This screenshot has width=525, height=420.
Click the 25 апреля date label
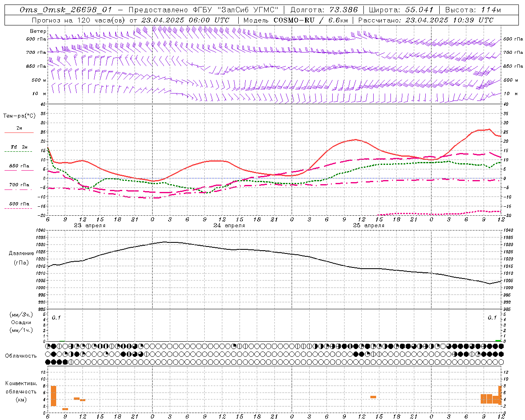pos(368,226)
